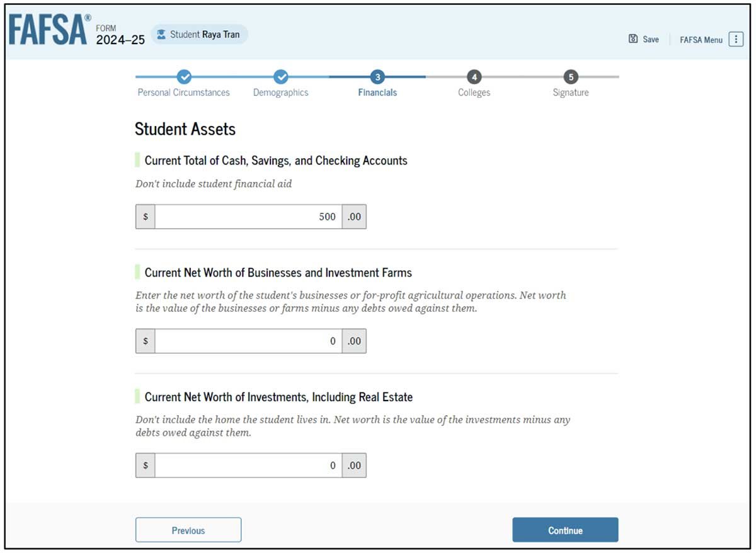Viewport: 756px width, 553px height.
Task: Click the $ prefix of the businesses field
Action: pos(146,341)
